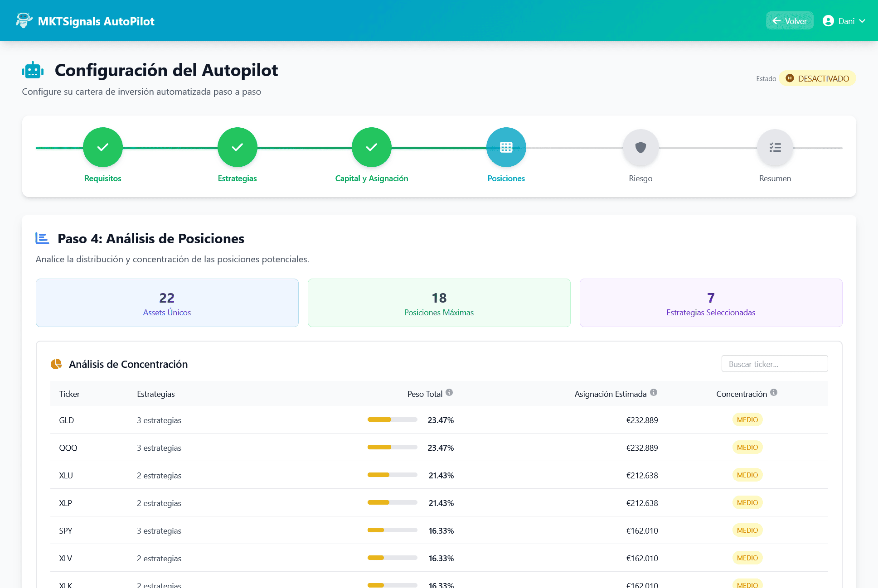Screen dimensions: 878x588
Task: Expand the Dani user menu dropdown
Action: click(x=844, y=21)
